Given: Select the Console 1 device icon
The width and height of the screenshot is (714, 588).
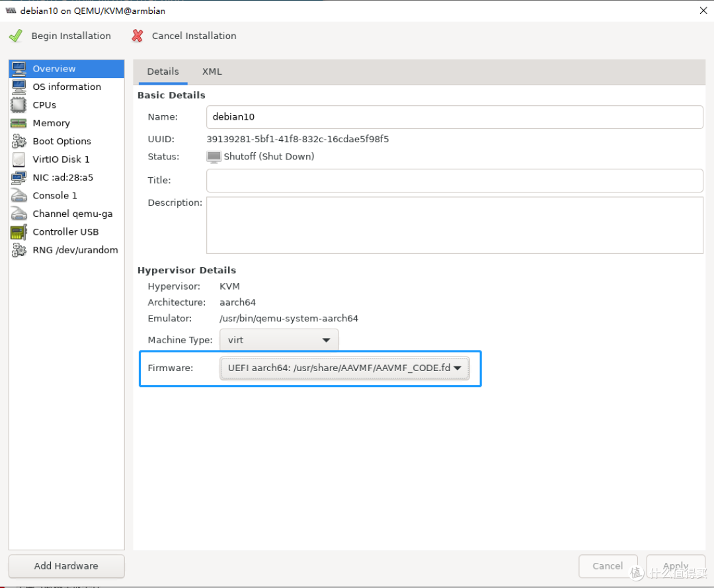Looking at the screenshot, I should (19, 195).
